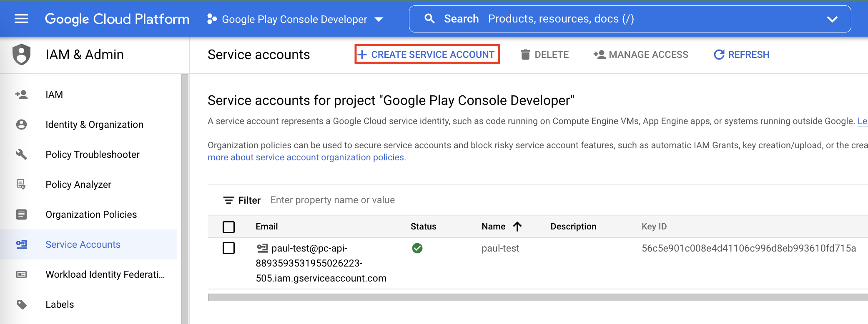Open IAM in the sidebar
The width and height of the screenshot is (868, 324).
[x=54, y=95]
